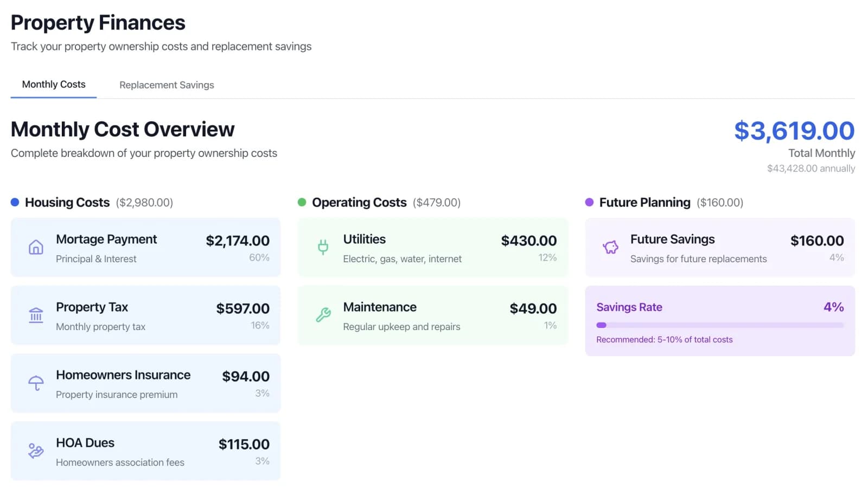The height and width of the screenshot is (487, 868).
Task: Click the piggy bank icon for Future Savings
Action: click(x=610, y=248)
